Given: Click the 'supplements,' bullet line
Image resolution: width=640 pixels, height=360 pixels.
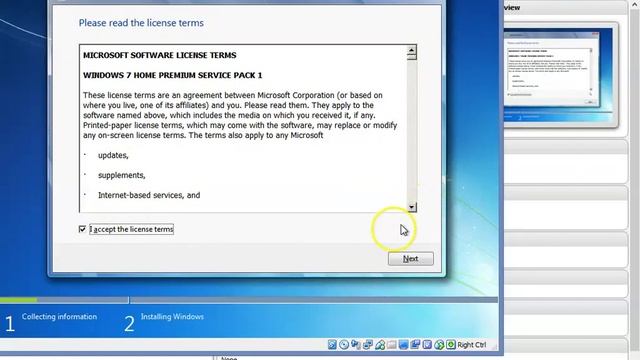Looking at the screenshot, I should 122,176.
